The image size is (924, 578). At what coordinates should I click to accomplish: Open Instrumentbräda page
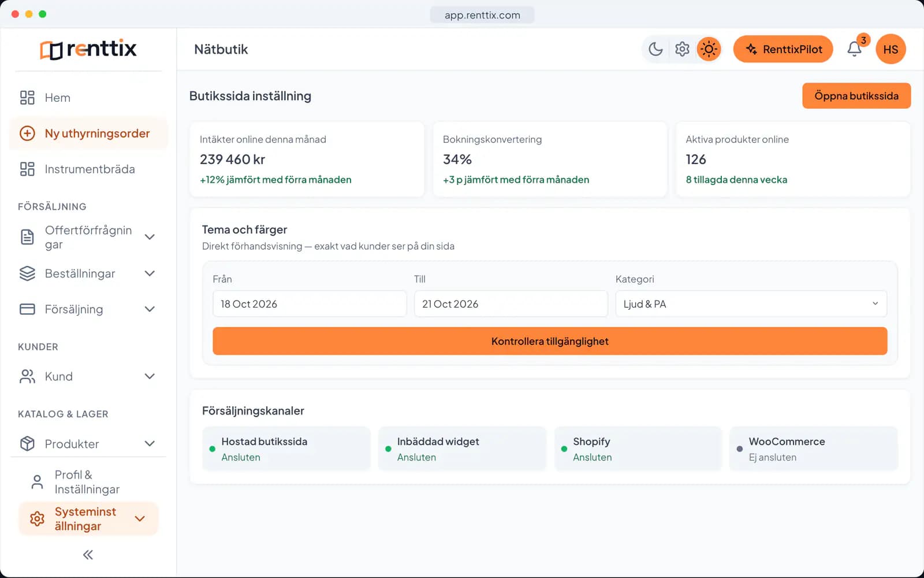coord(88,169)
